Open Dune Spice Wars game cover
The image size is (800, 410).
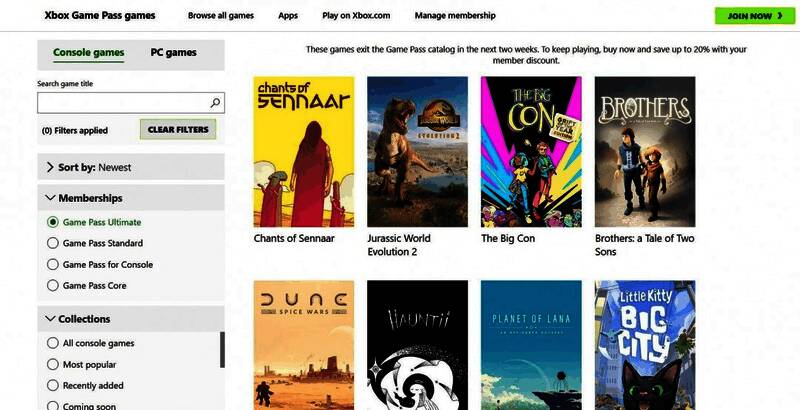click(303, 345)
